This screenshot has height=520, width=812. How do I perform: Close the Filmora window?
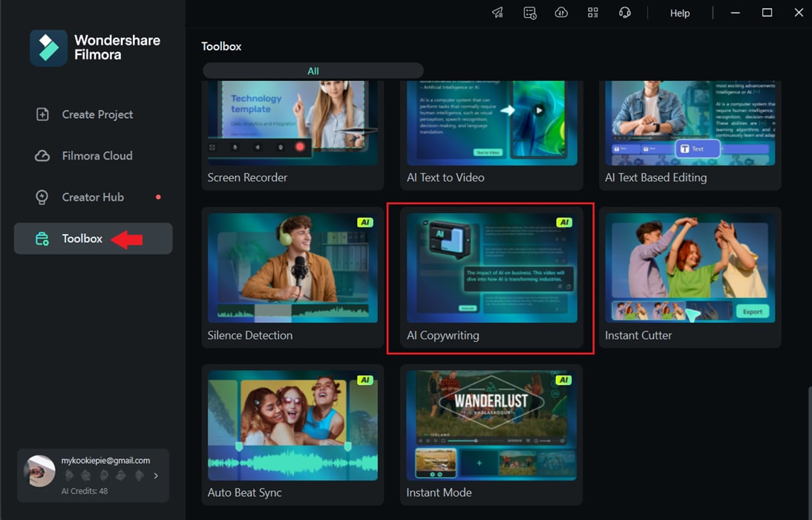point(799,13)
